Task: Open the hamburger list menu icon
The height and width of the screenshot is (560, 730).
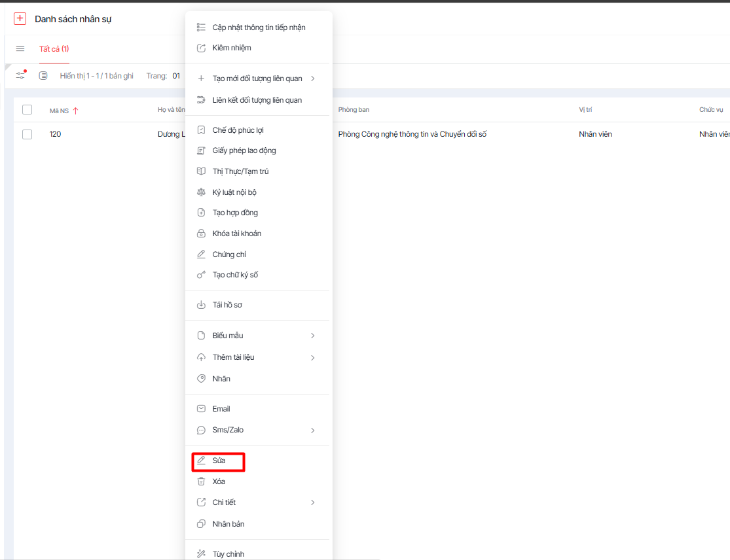Action: 20,49
